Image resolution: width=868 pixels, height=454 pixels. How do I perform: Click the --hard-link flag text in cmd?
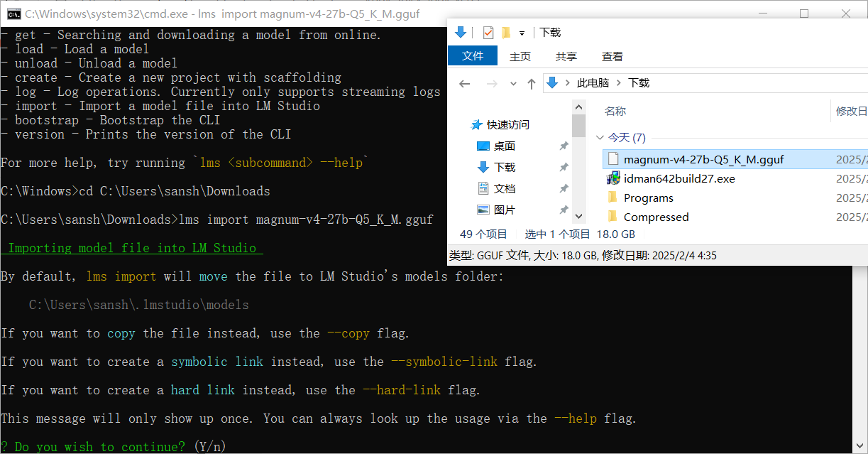click(402, 390)
